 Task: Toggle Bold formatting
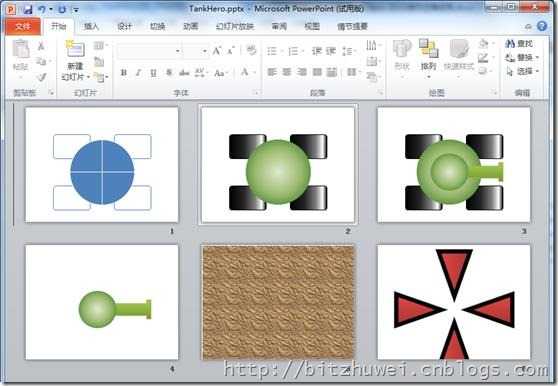coord(124,73)
